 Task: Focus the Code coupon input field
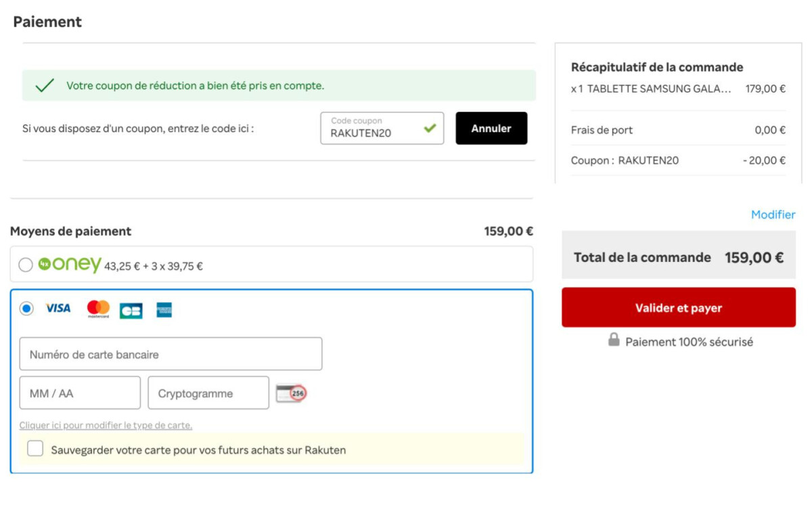tap(382, 128)
